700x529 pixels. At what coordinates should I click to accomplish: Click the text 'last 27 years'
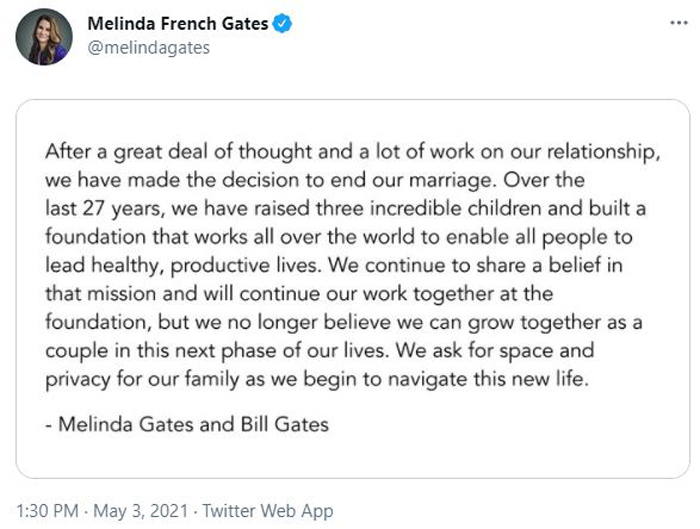point(104,209)
